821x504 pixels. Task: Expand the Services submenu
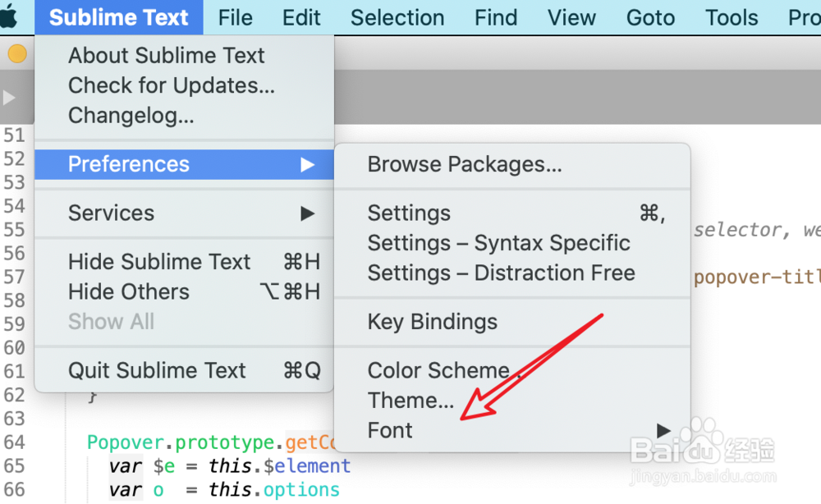[x=307, y=213]
